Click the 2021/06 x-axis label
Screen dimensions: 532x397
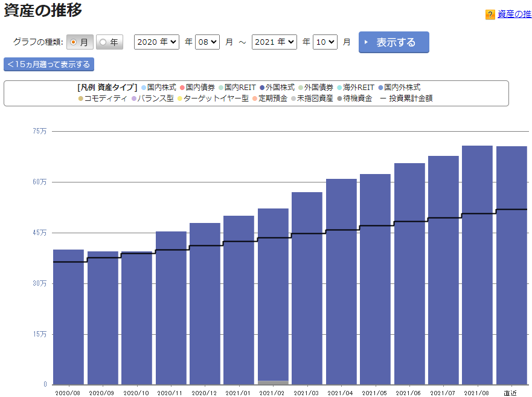click(408, 393)
